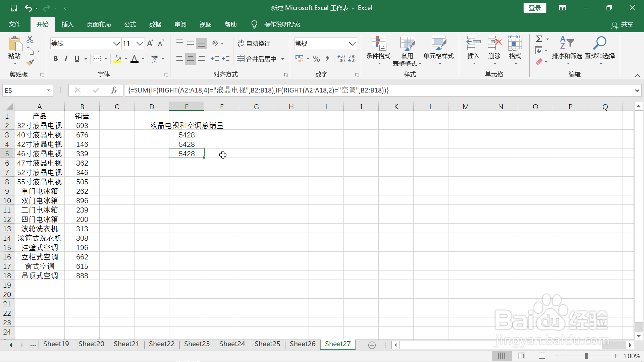This screenshot has height=362, width=644.
Task: Toggle italic formatting
Action: 66,59
